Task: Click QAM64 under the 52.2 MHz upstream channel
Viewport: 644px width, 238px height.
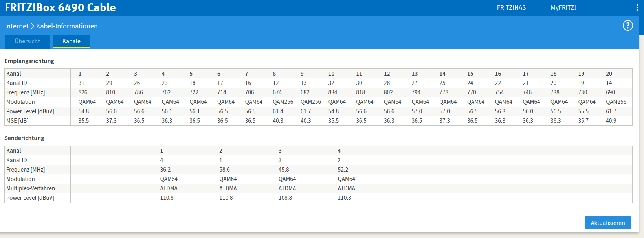Action: click(347, 179)
